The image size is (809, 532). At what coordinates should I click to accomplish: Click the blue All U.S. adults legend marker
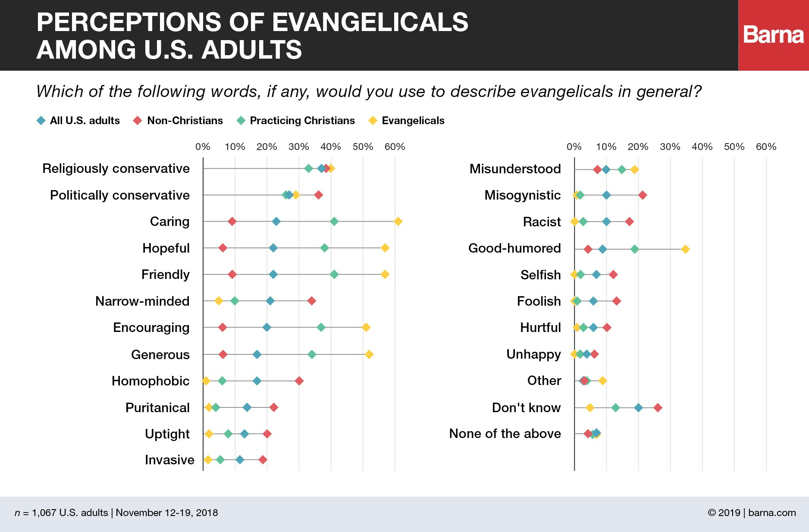41,121
